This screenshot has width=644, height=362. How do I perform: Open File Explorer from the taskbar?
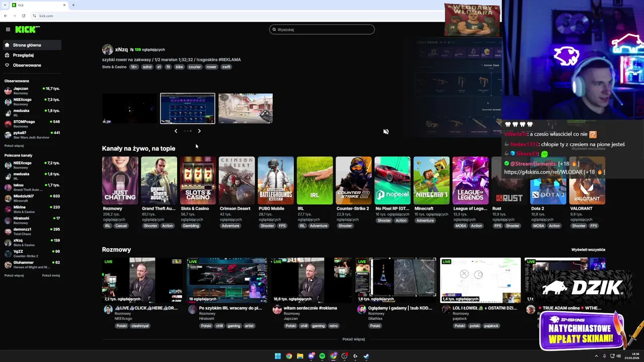(x=300, y=356)
